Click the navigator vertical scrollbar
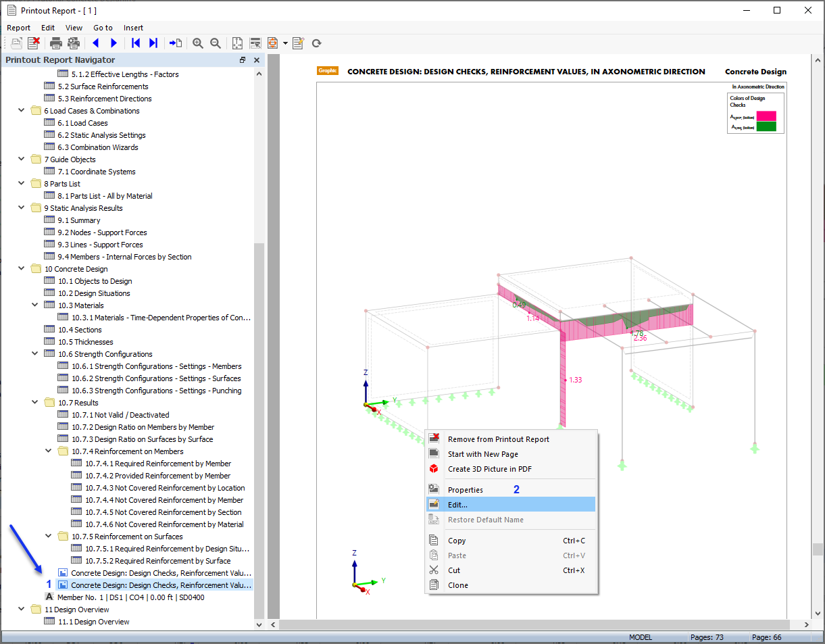Viewport: 825px width, 644px height. tap(259, 432)
